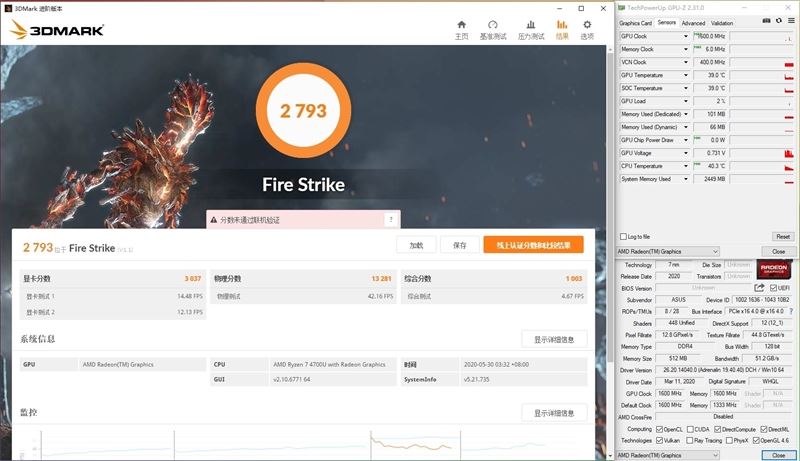Click the BIOS export share icon
800x461 pixels.
click(x=759, y=288)
